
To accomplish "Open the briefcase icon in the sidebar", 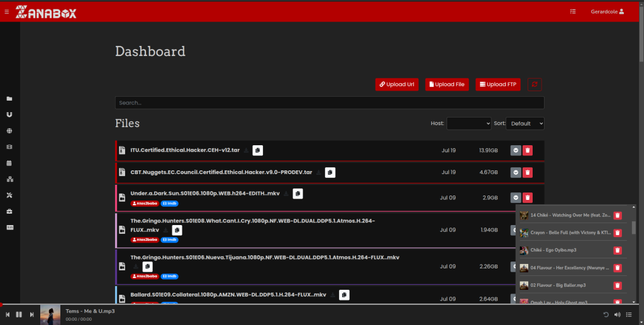I will coord(9,211).
